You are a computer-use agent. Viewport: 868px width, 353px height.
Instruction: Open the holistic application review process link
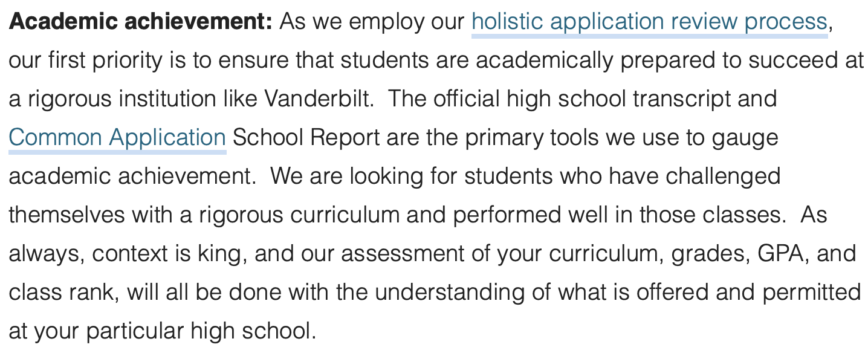(x=649, y=23)
